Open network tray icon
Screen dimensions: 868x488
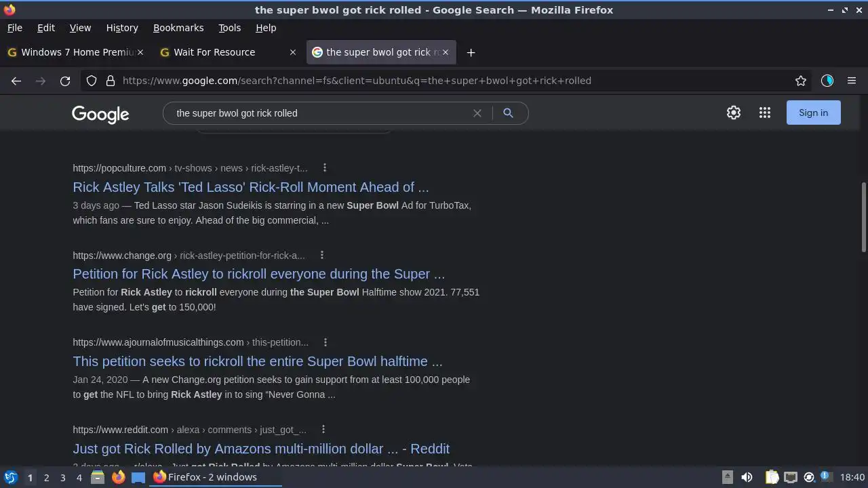click(790, 477)
